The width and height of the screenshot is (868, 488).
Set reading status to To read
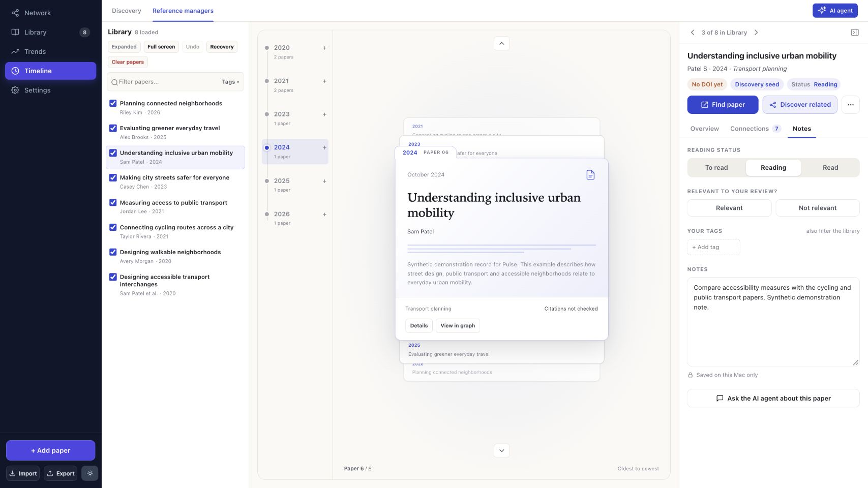coord(716,168)
